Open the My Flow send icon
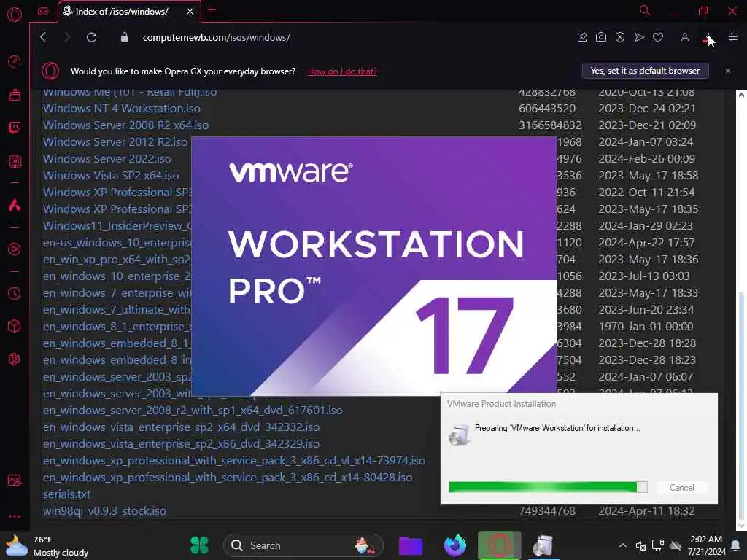The height and width of the screenshot is (560, 747). pyautogui.click(x=639, y=37)
